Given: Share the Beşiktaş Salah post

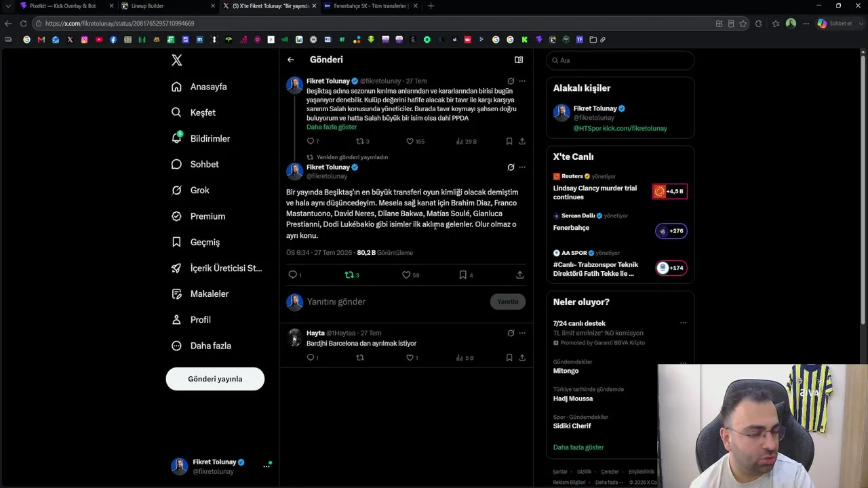Looking at the screenshot, I should (x=522, y=141).
